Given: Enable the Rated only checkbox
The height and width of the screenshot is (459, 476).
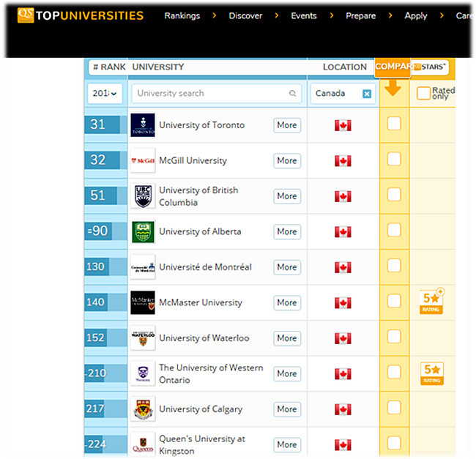Looking at the screenshot, I should (423, 93).
